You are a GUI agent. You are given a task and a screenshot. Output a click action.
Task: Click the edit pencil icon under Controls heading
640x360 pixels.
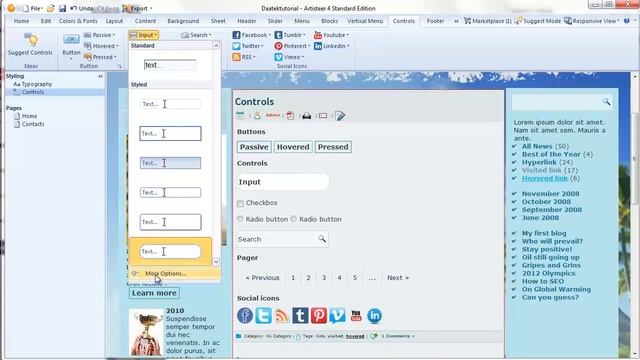340,116
